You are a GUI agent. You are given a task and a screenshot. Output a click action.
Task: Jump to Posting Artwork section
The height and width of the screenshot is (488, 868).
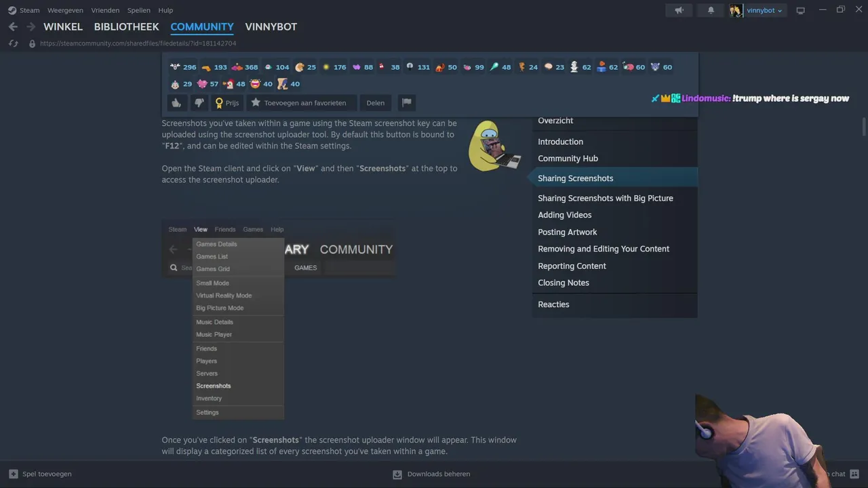pos(567,232)
